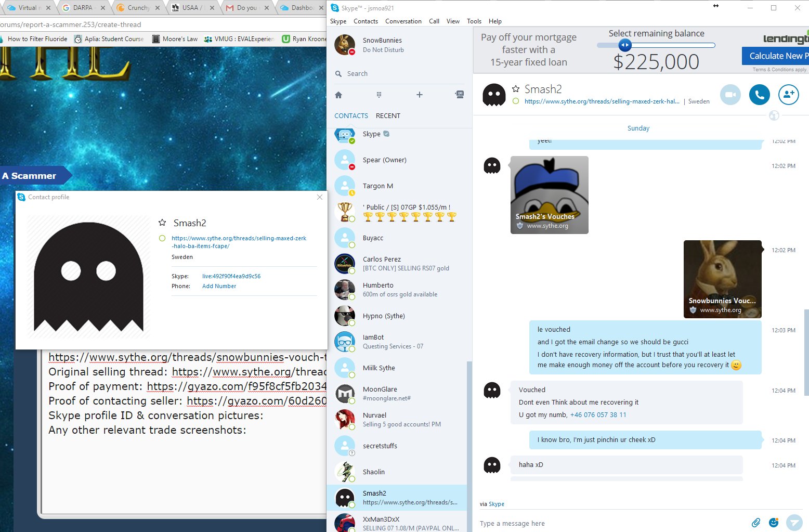The width and height of the screenshot is (809, 532).
Task: Close the USAA browser tab
Action: click(212, 8)
